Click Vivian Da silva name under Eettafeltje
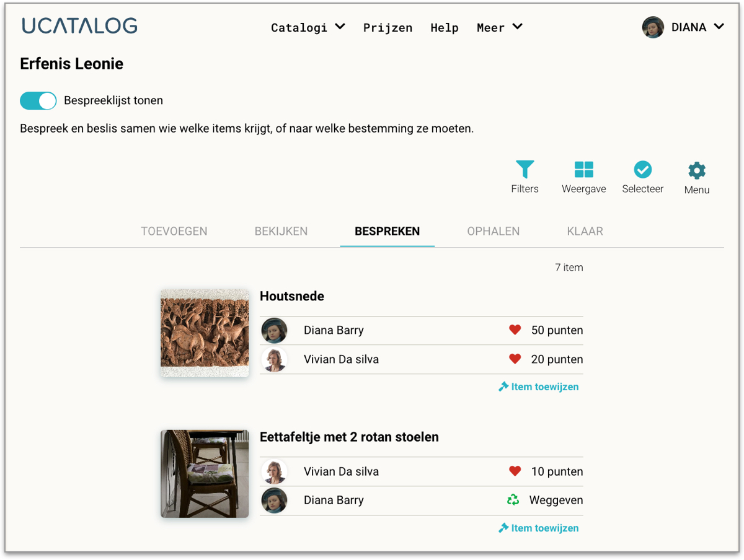The image size is (744, 560). pyautogui.click(x=341, y=471)
